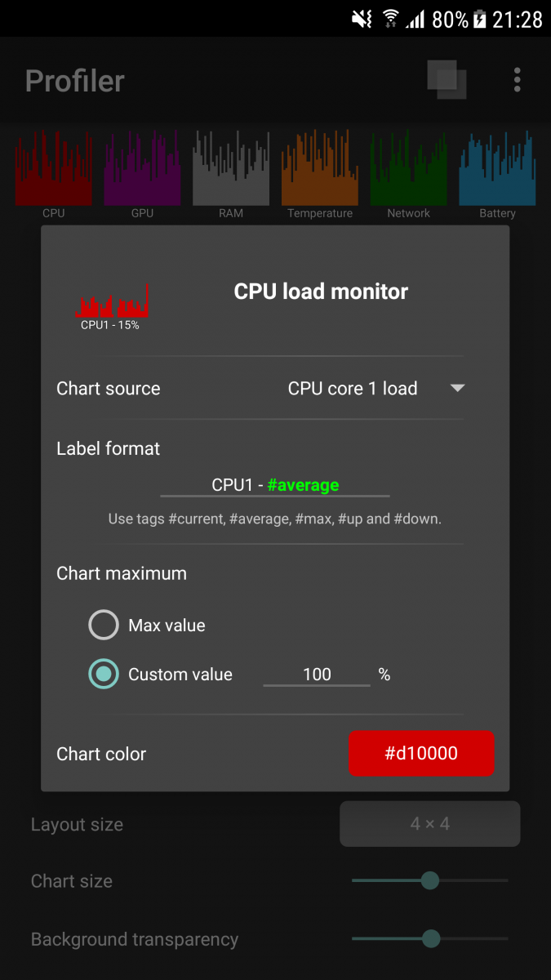Click the custom value field showing 100
This screenshot has width=551, height=980.
[x=318, y=675]
